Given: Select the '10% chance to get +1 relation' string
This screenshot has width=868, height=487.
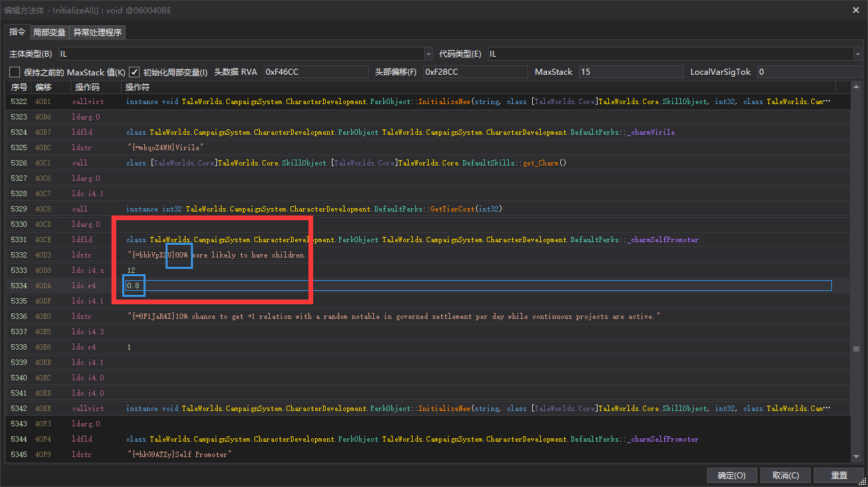Looking at the screenshot, I should [393, 316].
